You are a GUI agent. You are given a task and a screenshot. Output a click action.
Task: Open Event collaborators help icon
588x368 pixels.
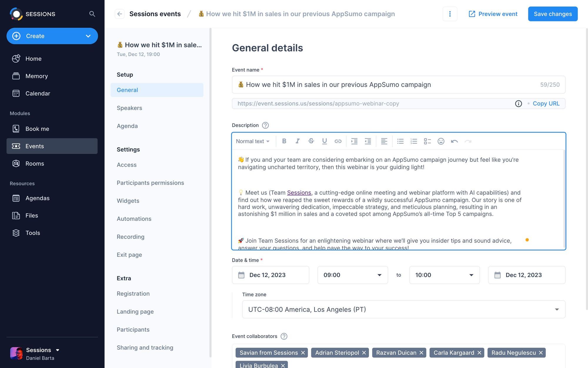[284, 336]
